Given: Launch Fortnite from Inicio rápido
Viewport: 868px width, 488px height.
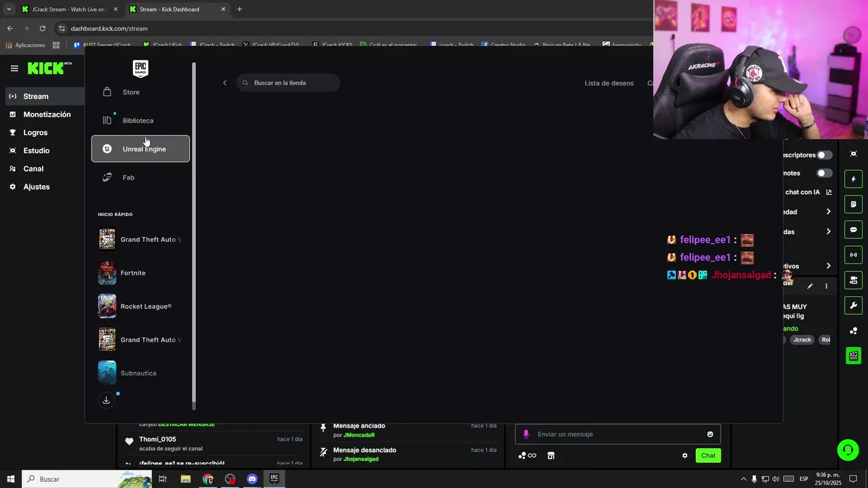Looking at the screenshot, I should click(140, 272).
